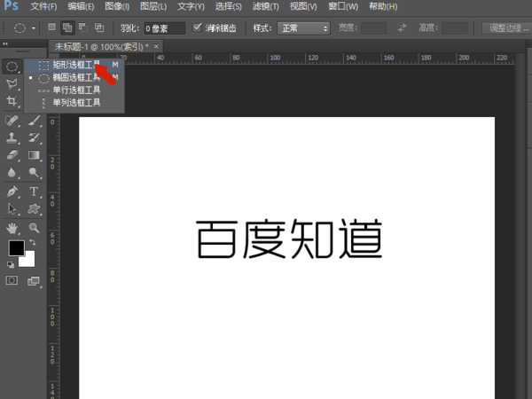The image size is (532, 399).
Task: Select the Eraser tool
Action: point(12,155)
